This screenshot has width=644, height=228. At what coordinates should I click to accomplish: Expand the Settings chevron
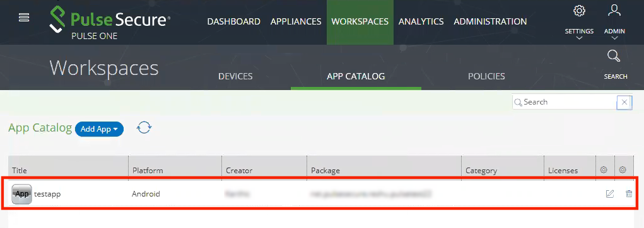(x=579, y=38)
